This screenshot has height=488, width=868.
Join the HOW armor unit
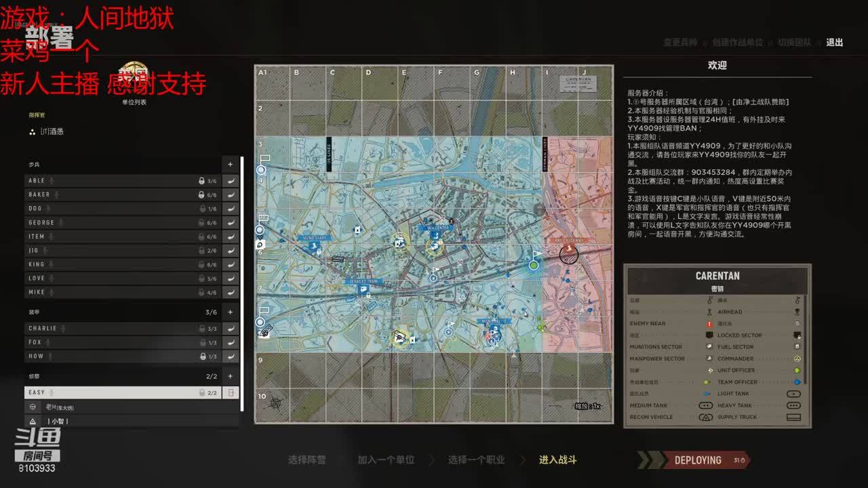(231, 357)
